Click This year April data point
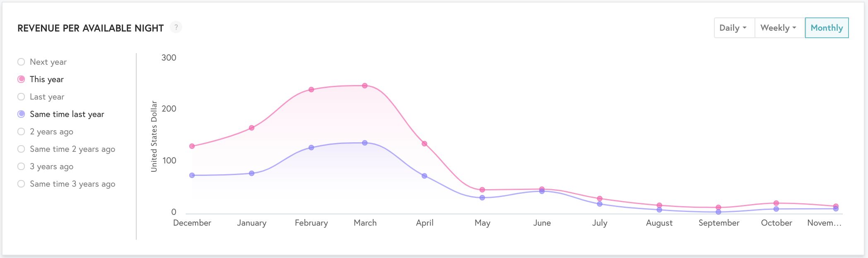868x258 pixels. (424, 144)
